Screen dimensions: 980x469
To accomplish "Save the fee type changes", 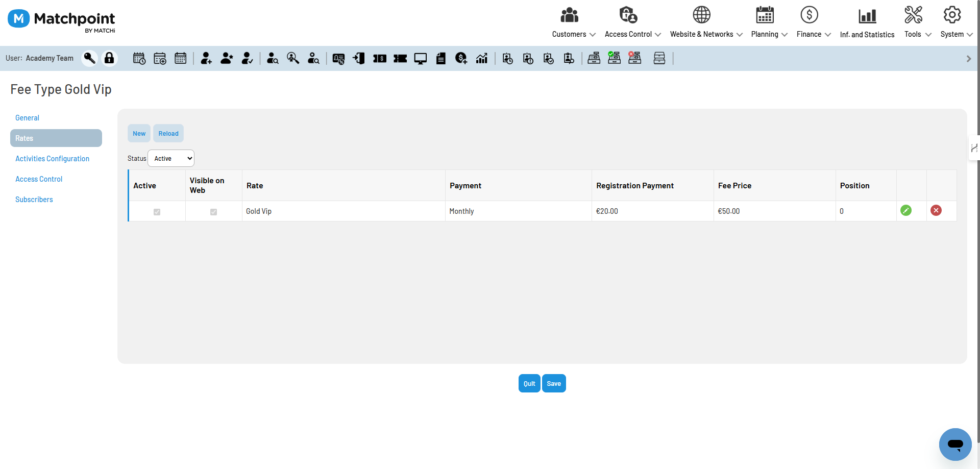I will pyautogui.click(x=554, y=383).
